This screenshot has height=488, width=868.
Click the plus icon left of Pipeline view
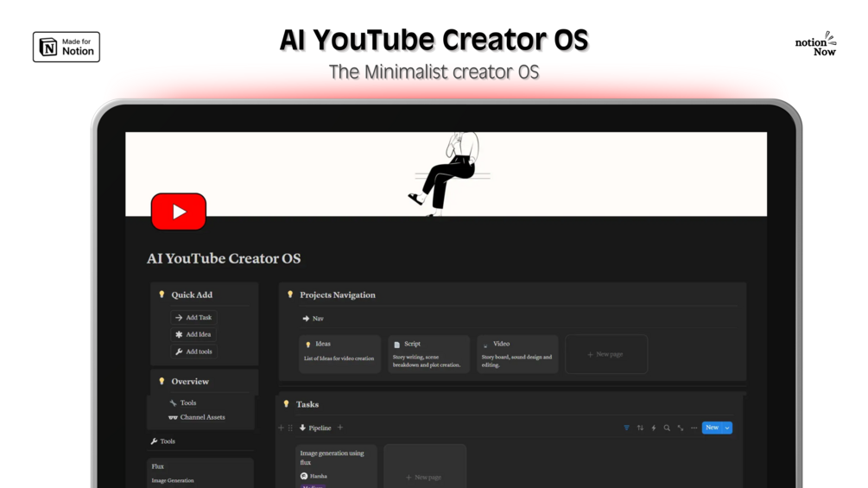click(x=282, y=428)
